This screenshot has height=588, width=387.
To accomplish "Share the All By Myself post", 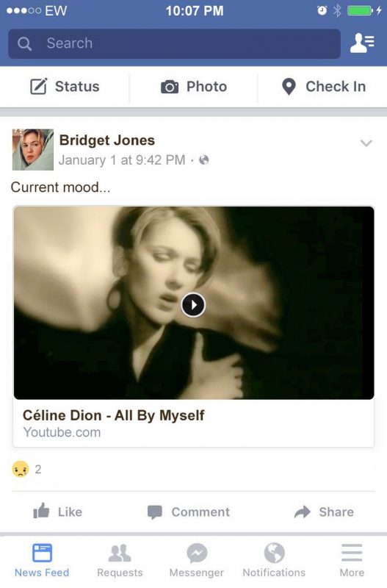I will tap(324, 512).
